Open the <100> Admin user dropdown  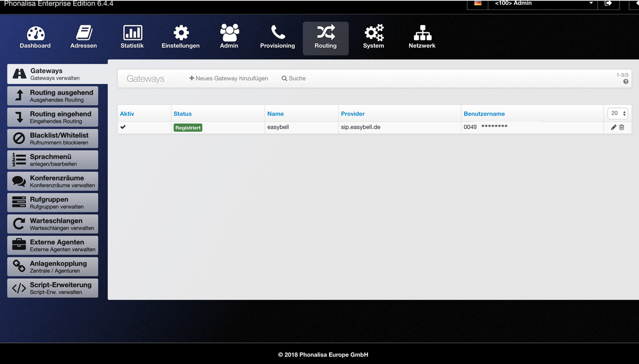(x=544, y=3)
